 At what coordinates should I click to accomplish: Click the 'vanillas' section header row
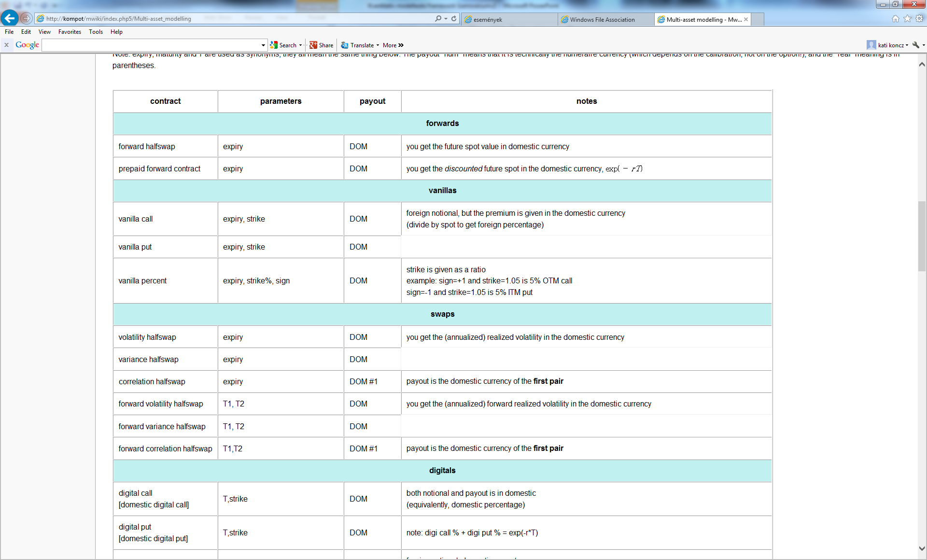point(442,191)
